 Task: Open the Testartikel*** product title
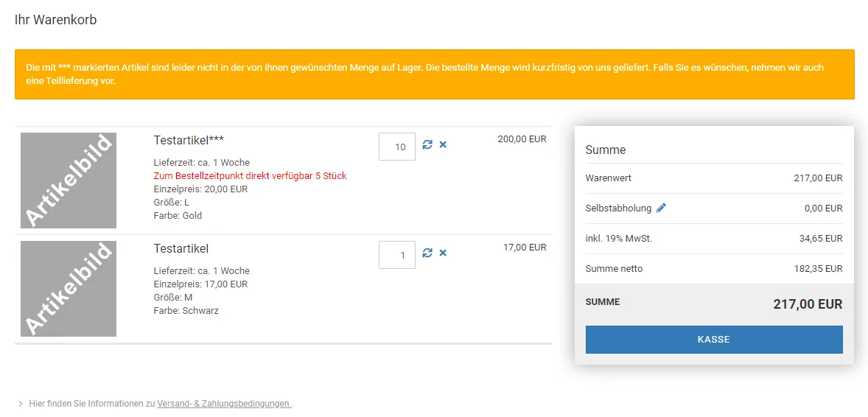point(189,140)
